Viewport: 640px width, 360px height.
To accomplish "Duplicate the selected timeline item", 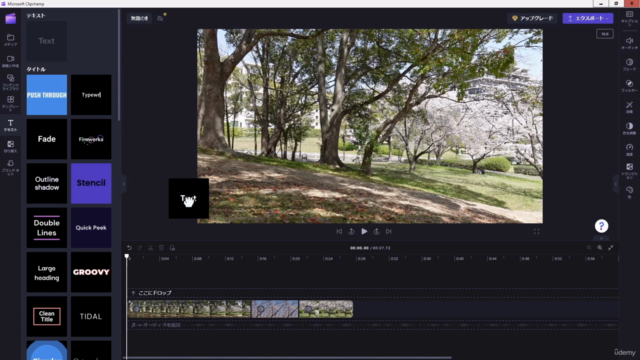I will tap(172, 248).
